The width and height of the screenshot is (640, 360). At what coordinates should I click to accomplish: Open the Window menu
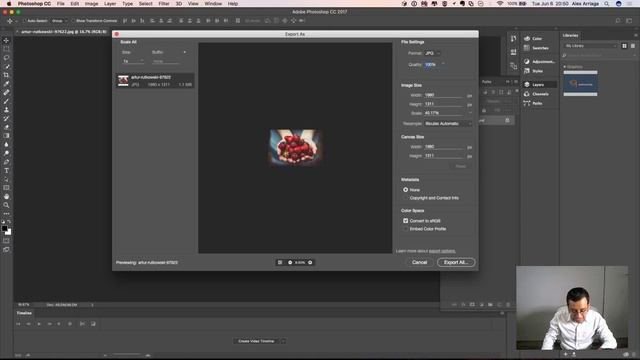coord(213,4)
